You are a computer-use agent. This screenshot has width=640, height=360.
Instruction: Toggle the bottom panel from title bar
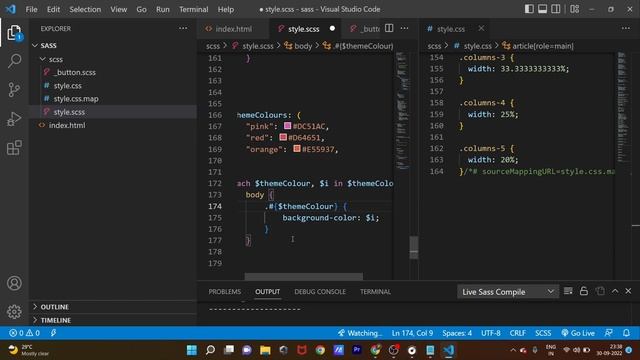(x=542, y=9)
